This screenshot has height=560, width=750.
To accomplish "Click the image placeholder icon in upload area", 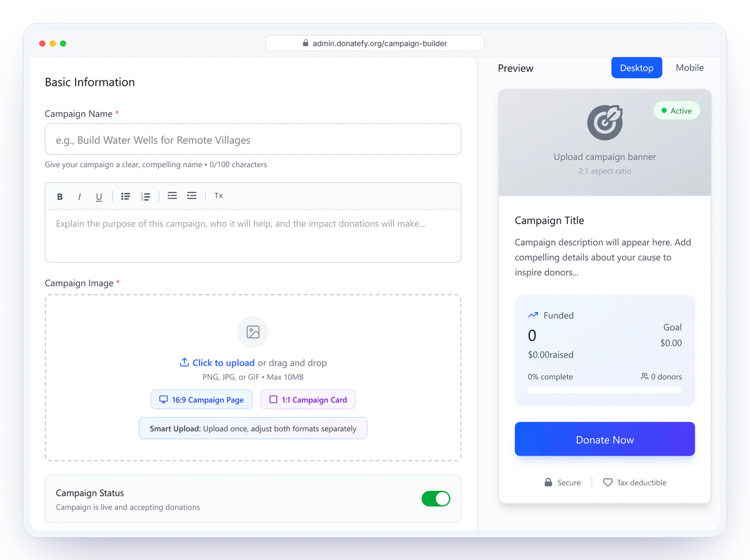I will coord(253,332).
